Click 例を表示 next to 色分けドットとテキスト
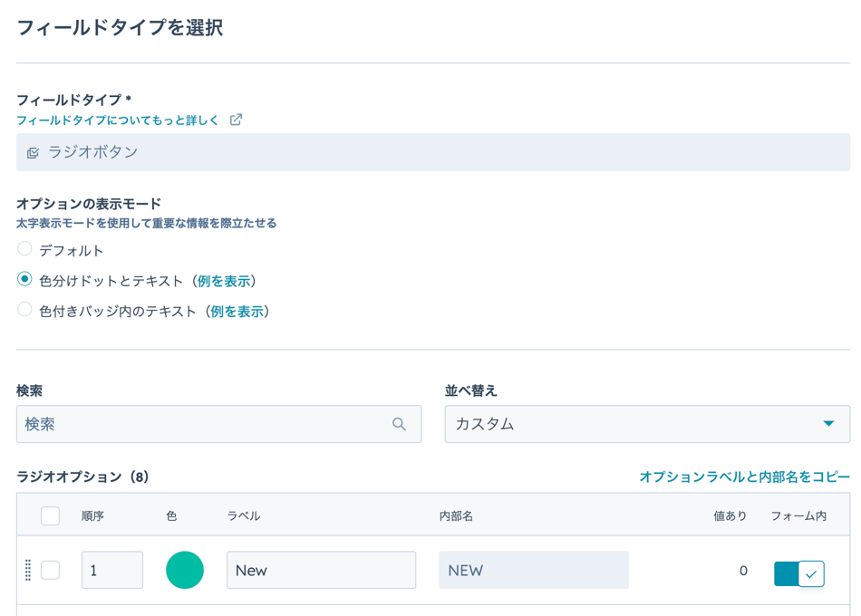Viewport: 861px width, 616px height. click(224, 281)
